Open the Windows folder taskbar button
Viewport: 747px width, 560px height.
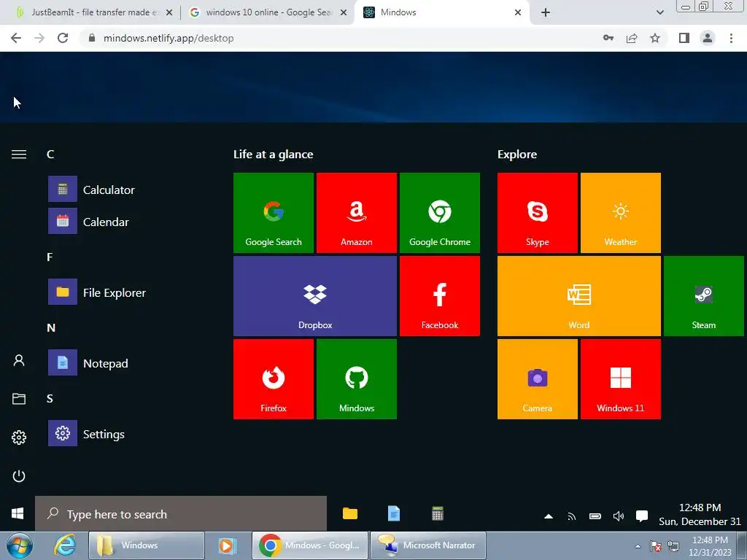click(146, 545)
